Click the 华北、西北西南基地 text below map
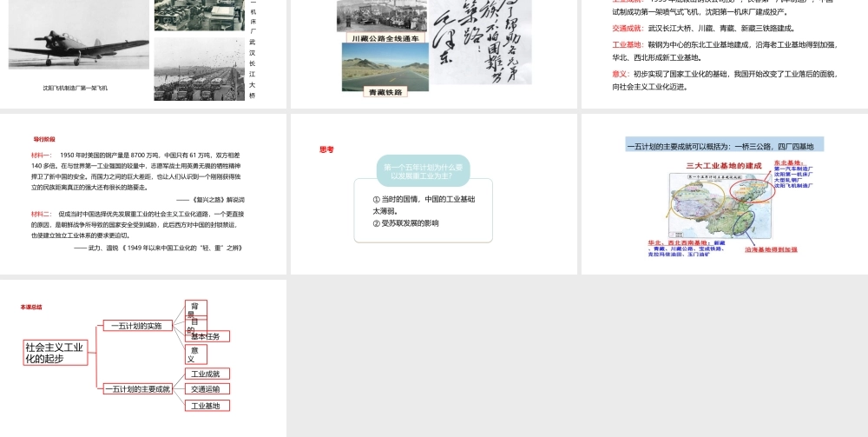 (x=687, y=248)
